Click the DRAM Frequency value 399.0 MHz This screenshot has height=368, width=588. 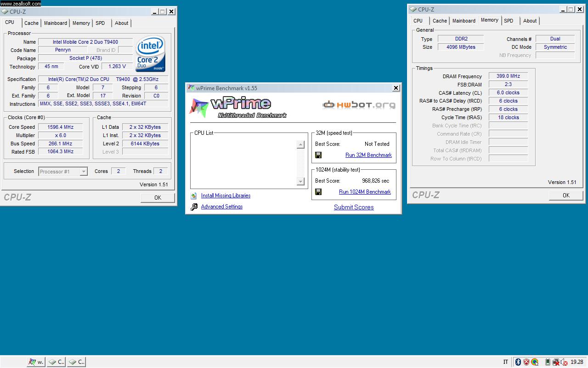(508, 76)
